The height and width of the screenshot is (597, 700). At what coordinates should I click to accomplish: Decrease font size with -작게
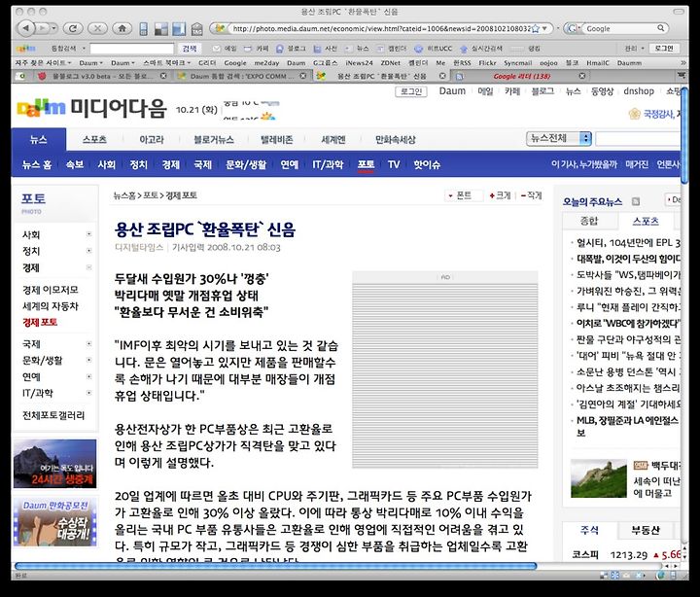pyautogui.click(x=531, y=195)
